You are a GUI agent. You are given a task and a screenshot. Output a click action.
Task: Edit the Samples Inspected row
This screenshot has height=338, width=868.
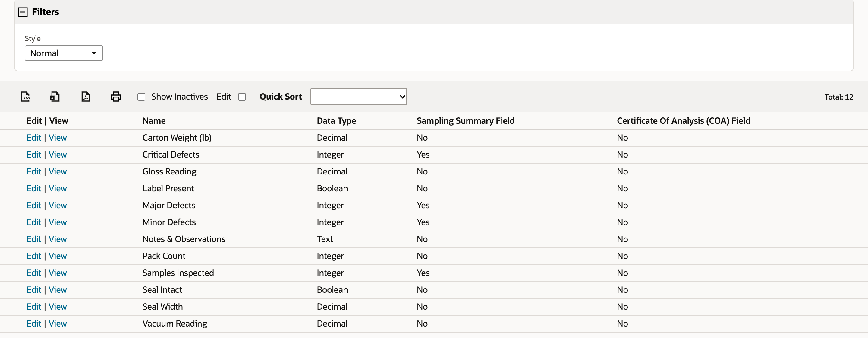point(34,273)
